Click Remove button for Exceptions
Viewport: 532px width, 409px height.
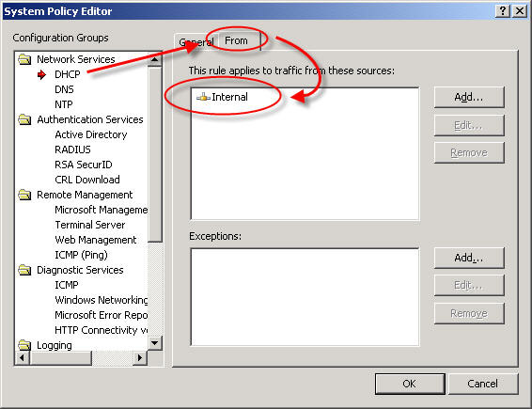point(469,313)
